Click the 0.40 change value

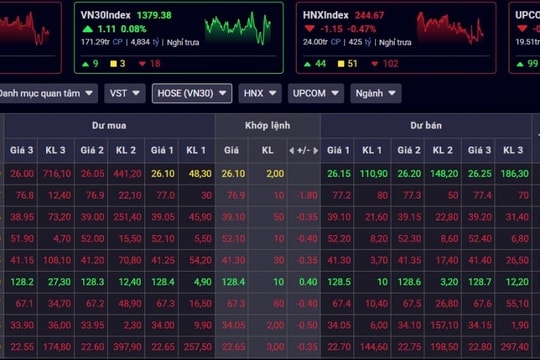pos(308,282)
